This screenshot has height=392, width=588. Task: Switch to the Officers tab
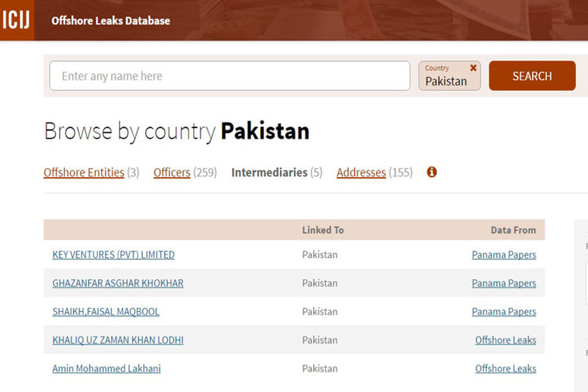coord(172,173)
